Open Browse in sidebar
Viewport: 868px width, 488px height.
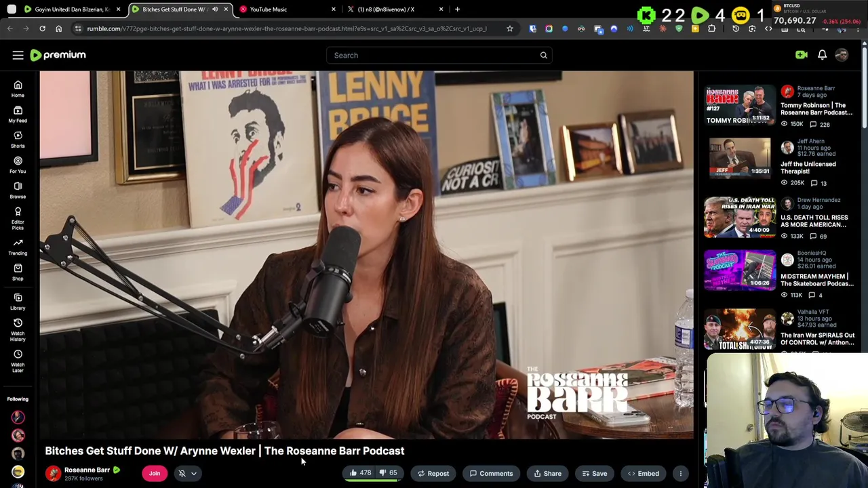pyautogui.click(x=18, y=190)
